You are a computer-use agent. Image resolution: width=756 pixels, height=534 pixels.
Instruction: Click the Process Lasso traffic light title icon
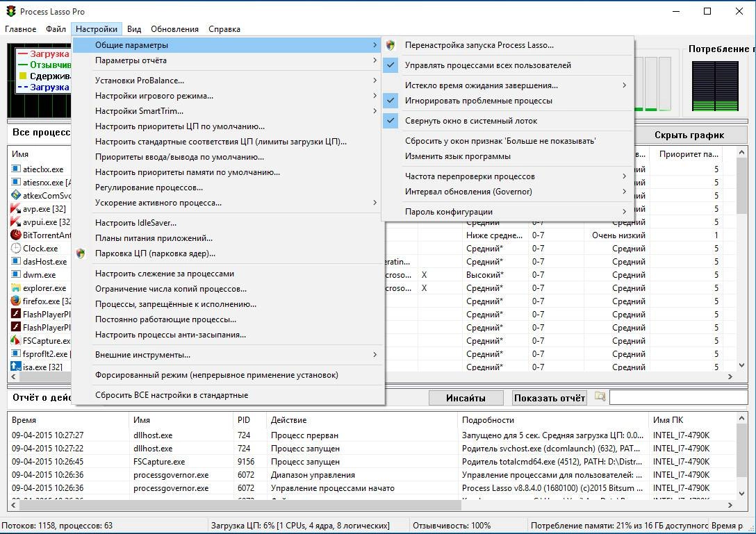10,11
